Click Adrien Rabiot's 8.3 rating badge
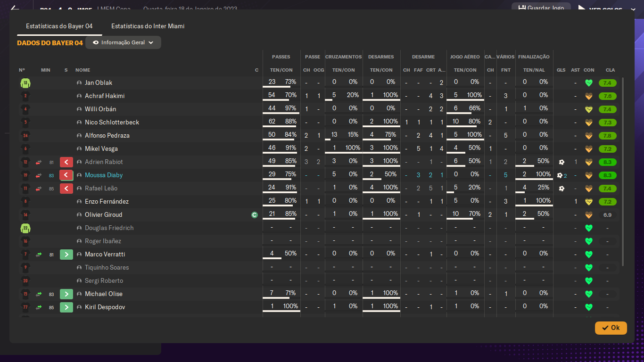644x362 pixels. pyautogui.click(x=608, y=162)
